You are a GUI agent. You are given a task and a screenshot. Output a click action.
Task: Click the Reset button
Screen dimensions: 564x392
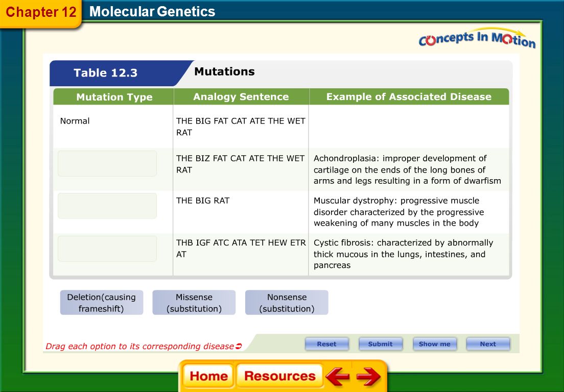pyautogui.click(x=326, y=344)
